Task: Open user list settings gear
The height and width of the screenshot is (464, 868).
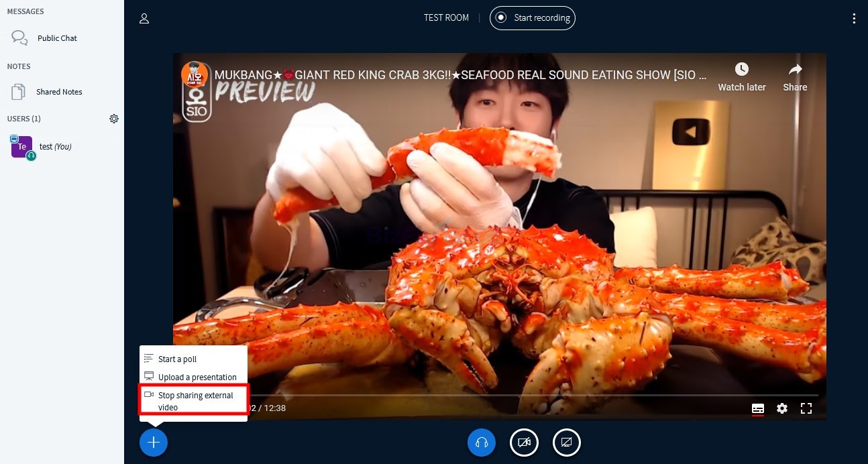Action: [114, 119]
